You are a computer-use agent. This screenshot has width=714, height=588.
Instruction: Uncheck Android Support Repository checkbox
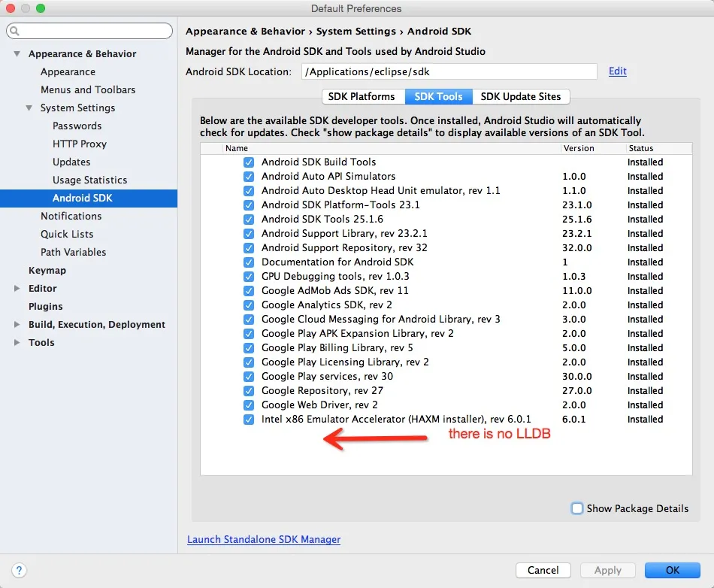pyautogui.click(x=249, y=248)
